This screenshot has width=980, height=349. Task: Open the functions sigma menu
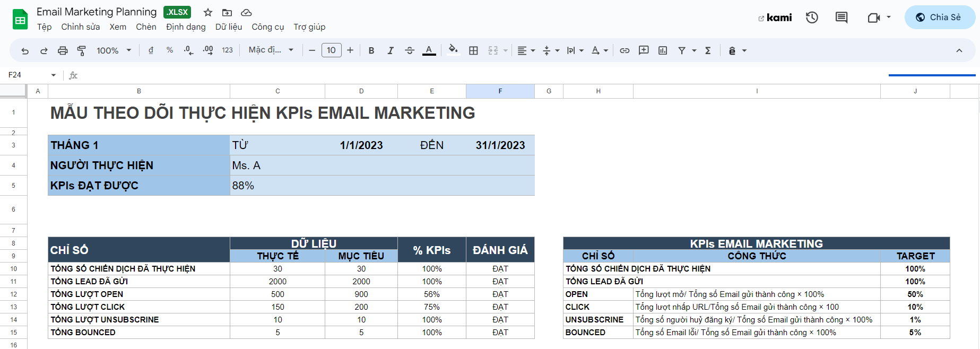tap(708, 50)
